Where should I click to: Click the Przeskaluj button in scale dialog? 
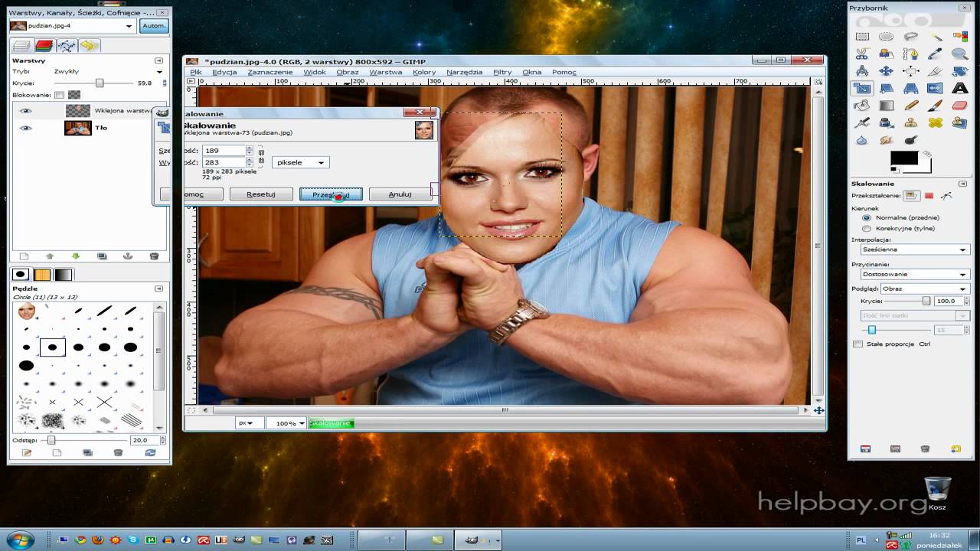tap(331, 194)
